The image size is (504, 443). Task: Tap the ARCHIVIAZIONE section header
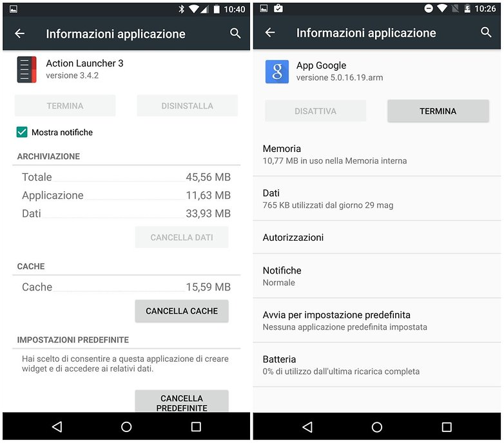click(x=48, y=156)
